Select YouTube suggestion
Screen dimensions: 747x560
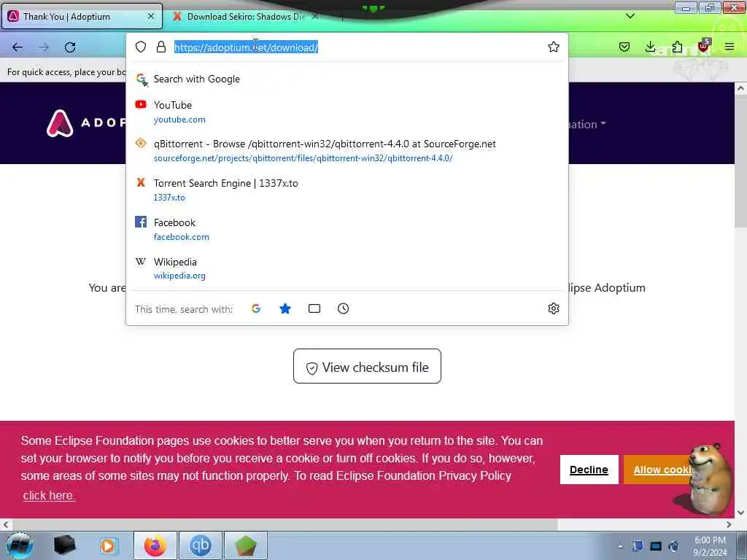pyautogui.click(x=347, y=112)
